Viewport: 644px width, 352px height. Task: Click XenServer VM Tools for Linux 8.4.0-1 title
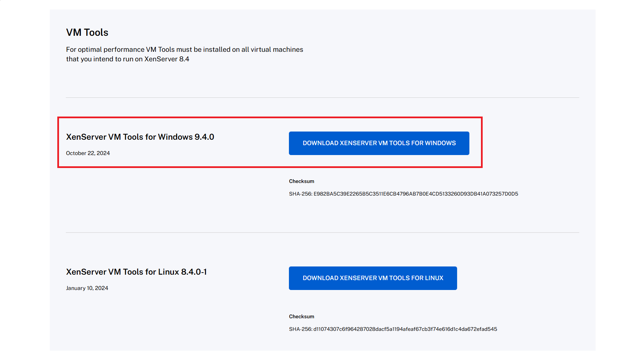[136, 272]
